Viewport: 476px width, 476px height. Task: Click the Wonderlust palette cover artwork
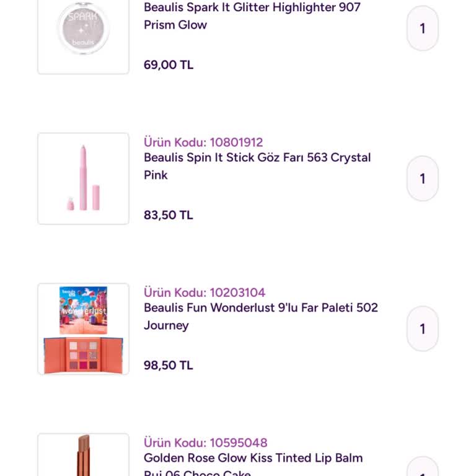pyautogui.click(x=83, y=310)
